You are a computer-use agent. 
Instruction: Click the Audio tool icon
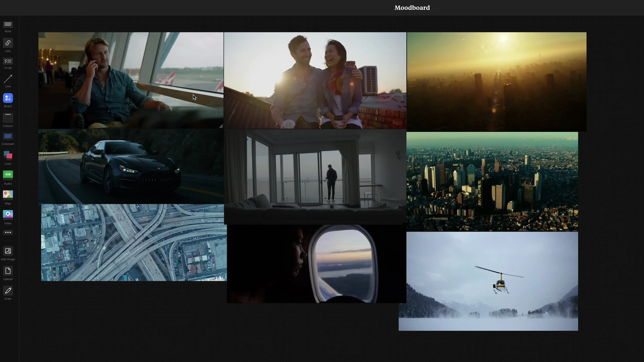8,175
